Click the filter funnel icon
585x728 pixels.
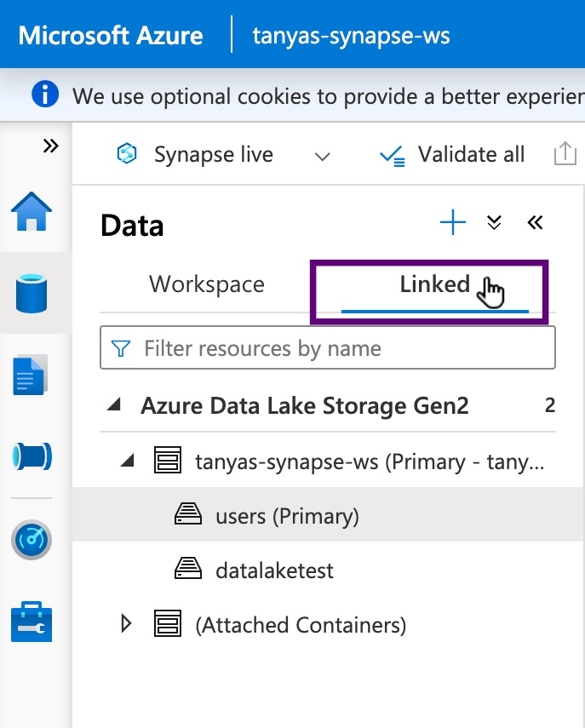pyautogui.click(x=121, y=348)
